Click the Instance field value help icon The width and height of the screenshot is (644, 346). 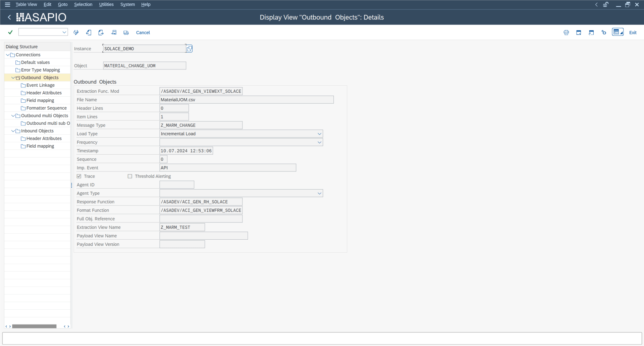(189, 49)
